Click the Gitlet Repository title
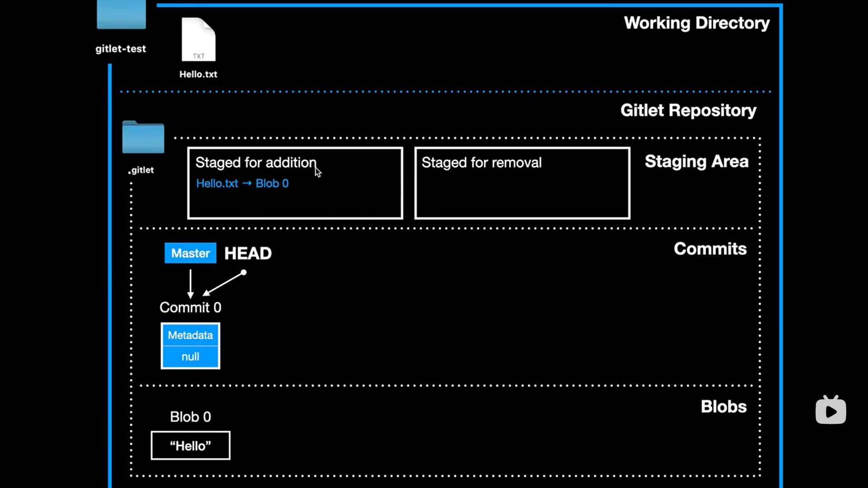The height and width of the screenshot is (488, 868). tap(688, 110)
